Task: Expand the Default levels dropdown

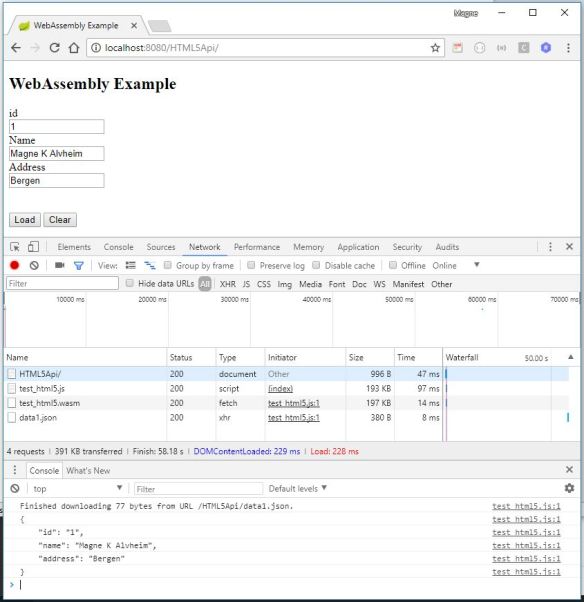Action: tap(298, 488)
